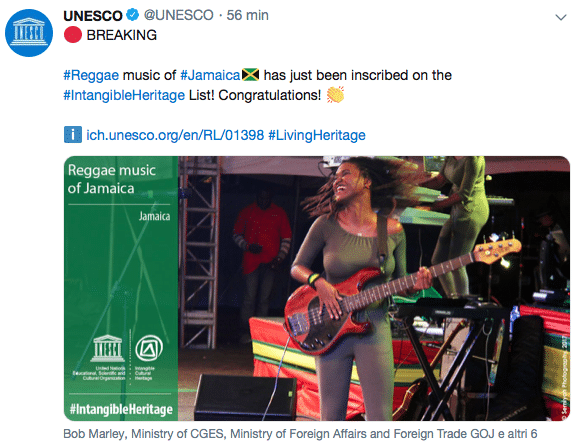The width and height of the screenshot is (574, 442).
Task: Open the "e altri 6" tagged list
Action: click(x=518, y=434)
